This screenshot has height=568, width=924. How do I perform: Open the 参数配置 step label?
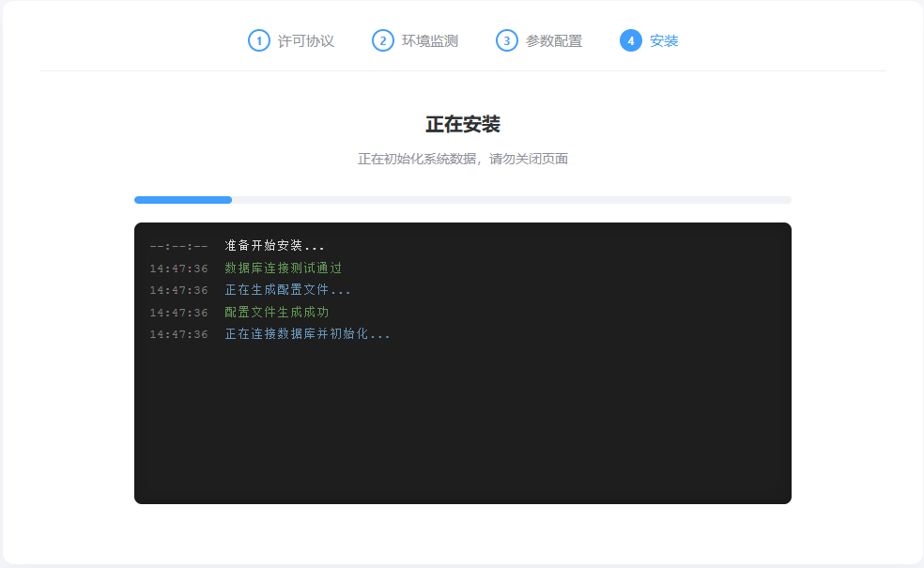tap(554, 41)
